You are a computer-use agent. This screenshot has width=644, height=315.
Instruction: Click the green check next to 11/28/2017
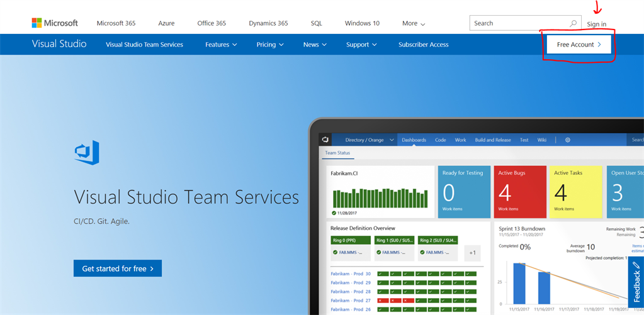coord(334,213)
